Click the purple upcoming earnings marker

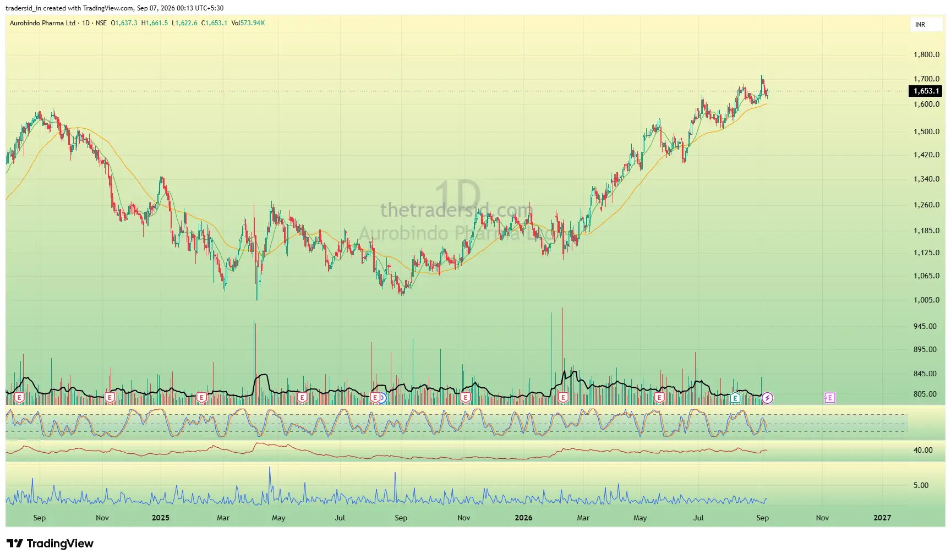click(829, 398)
